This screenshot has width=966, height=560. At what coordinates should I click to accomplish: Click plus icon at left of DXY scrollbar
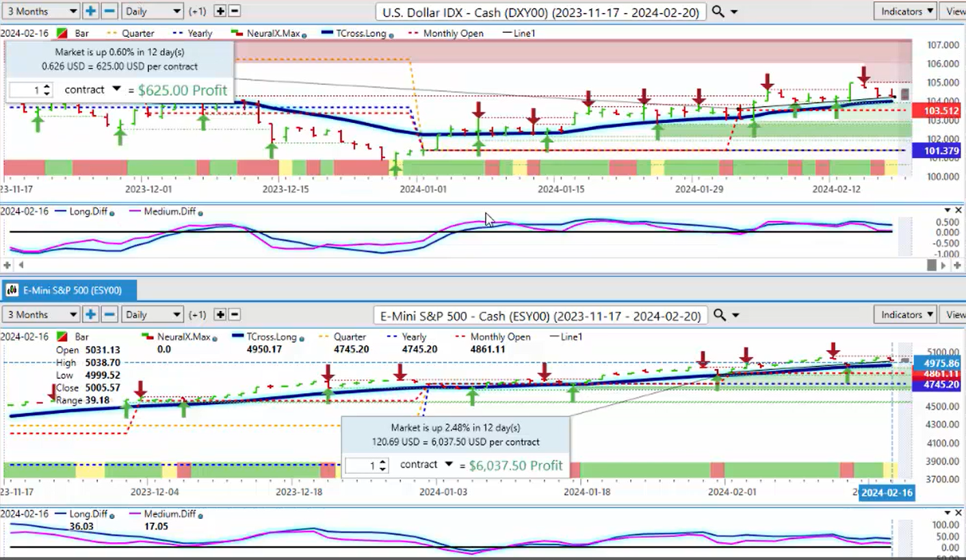(x=8, y=265)
